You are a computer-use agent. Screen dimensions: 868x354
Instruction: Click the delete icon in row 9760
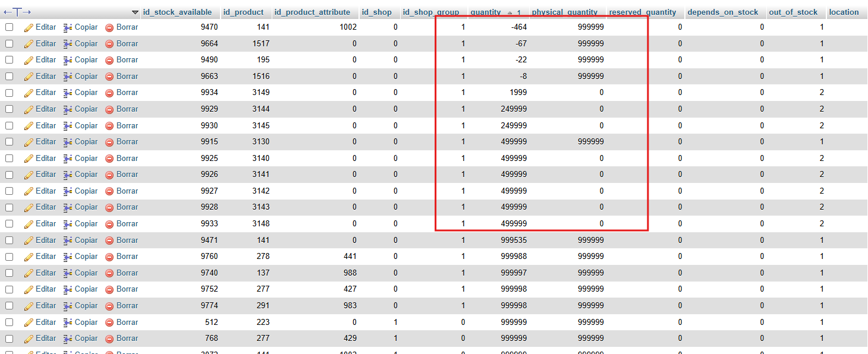109,257
